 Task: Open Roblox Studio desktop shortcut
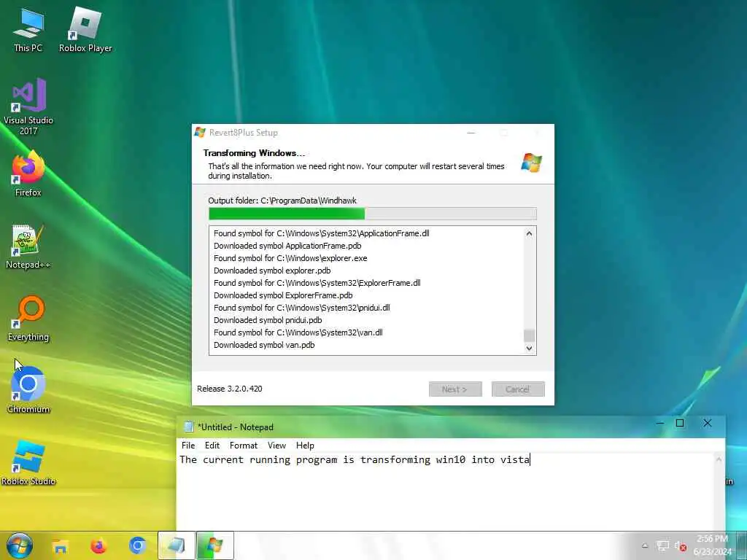pyautogui.click(x=28, y=463)
